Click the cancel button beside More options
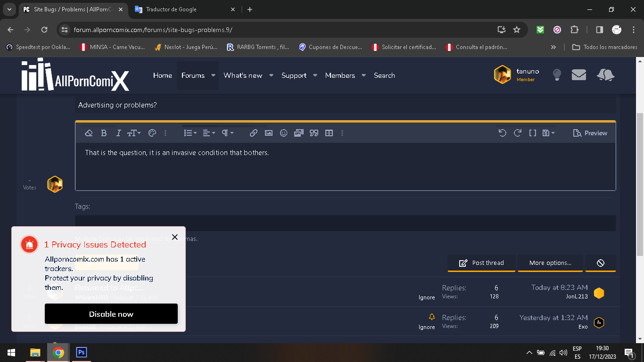 click(601, 263)
